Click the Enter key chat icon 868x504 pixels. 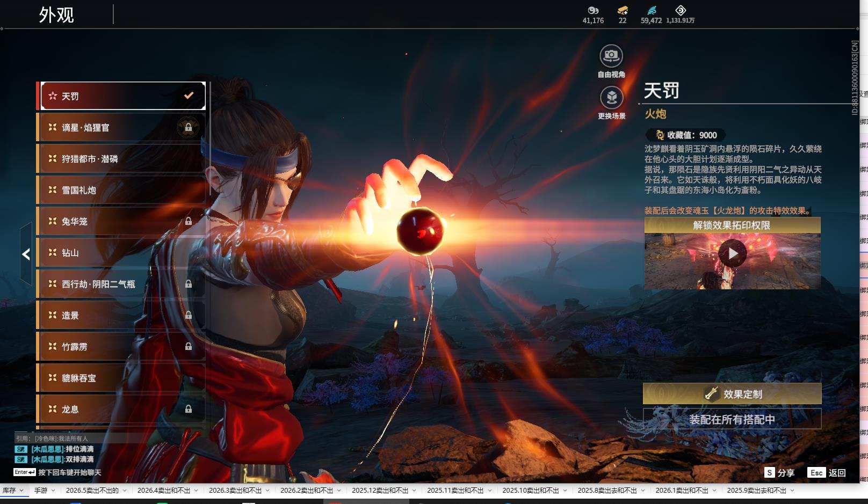25,472
